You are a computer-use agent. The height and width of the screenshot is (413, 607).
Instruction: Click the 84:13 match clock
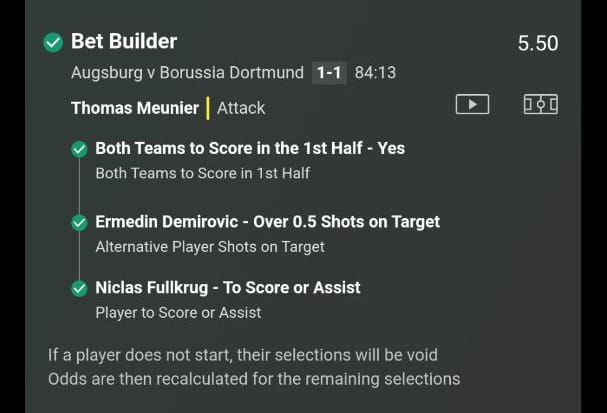click(376, 73)
